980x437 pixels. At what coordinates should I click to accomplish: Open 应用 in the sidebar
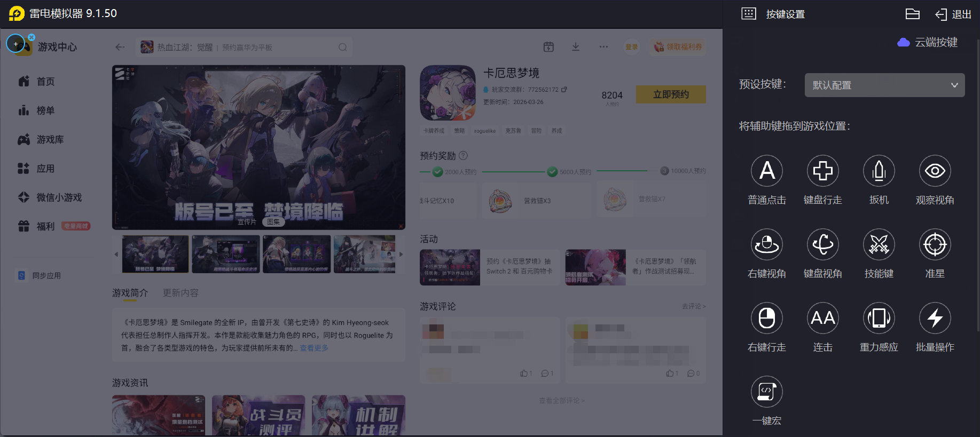point(37,169)
